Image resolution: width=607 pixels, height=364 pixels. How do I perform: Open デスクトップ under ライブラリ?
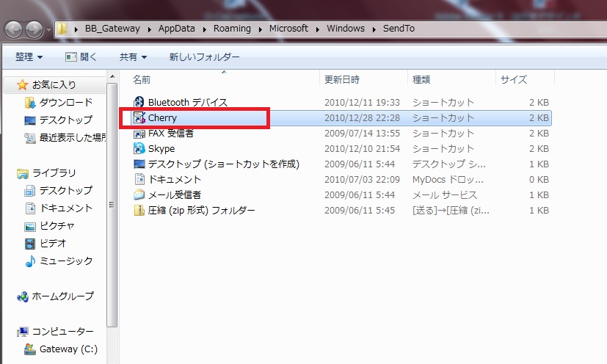[66, 190]
